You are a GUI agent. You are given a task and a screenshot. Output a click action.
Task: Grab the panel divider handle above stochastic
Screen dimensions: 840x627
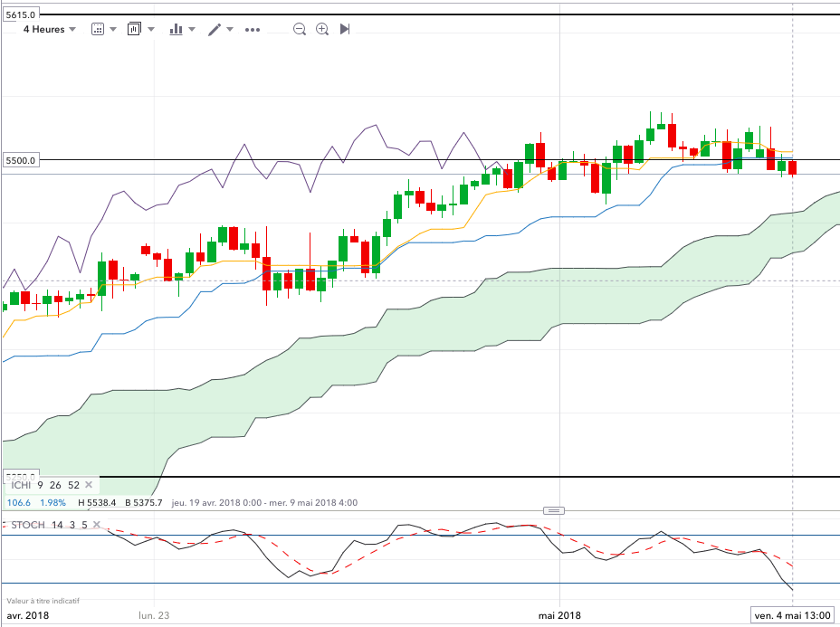(554, 511)
